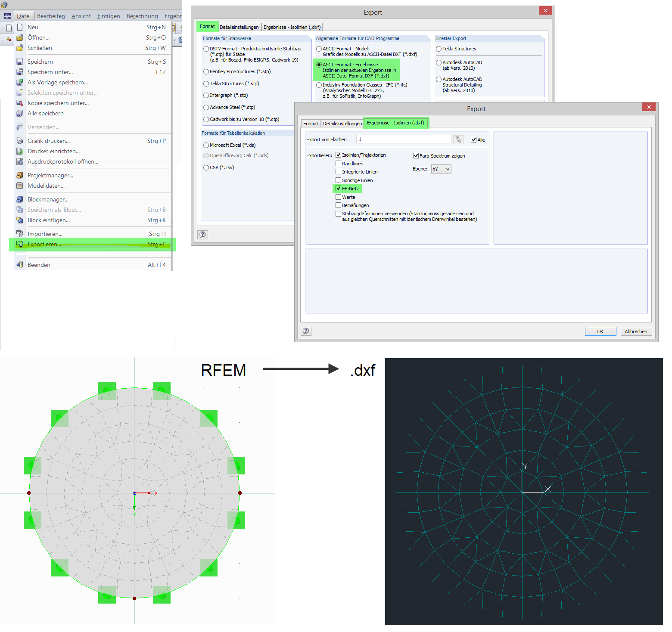Image resolution: width=672 pixels, height=632 pixels.
Task: Open a project via the Öffnen folder icon
Action: coord(20,37)
